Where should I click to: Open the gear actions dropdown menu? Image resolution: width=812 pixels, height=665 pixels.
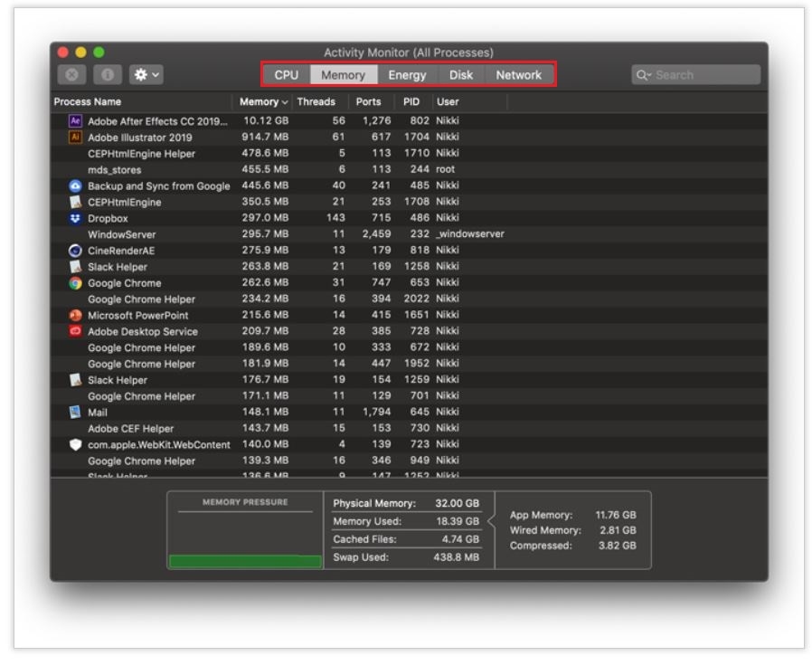coord(146,74)
